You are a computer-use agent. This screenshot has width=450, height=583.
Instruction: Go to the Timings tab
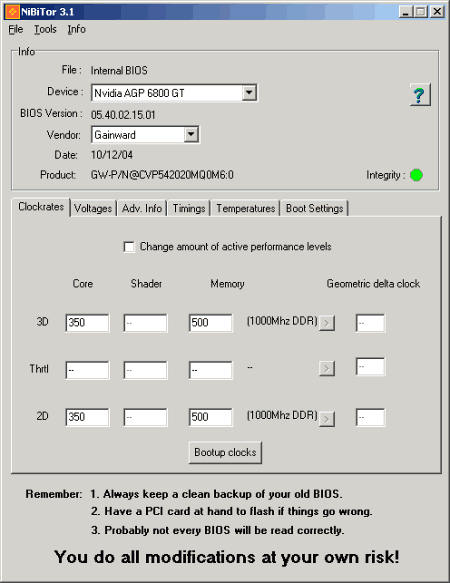(189, 208)
